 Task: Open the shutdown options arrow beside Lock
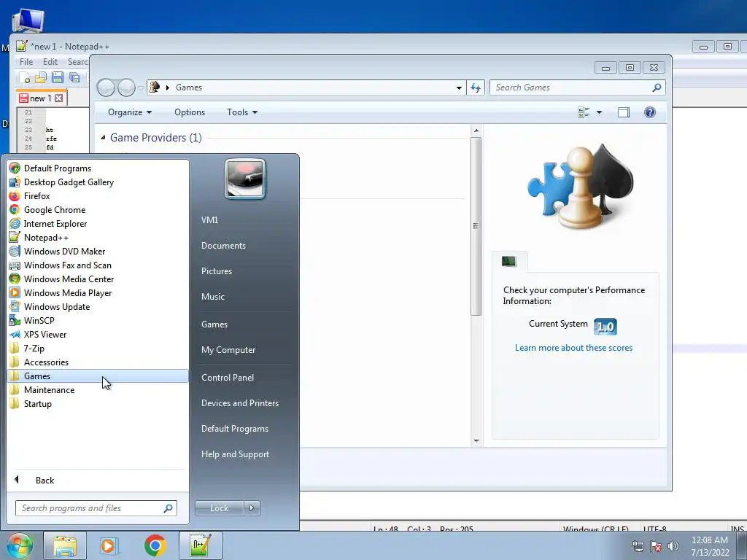(x=252, y=508)
